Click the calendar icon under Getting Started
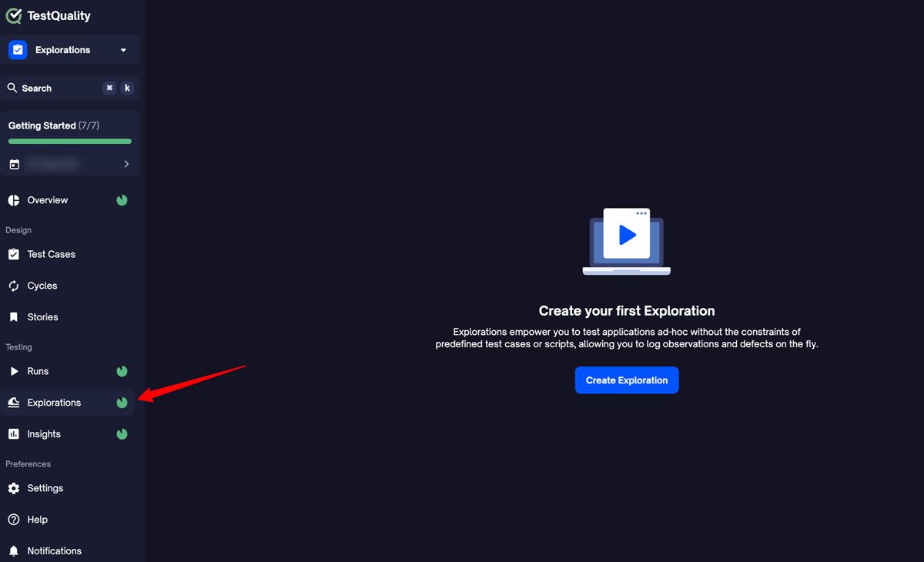Image resolution: width=924 pixels, height=562 pixels. tap(14, 164)
